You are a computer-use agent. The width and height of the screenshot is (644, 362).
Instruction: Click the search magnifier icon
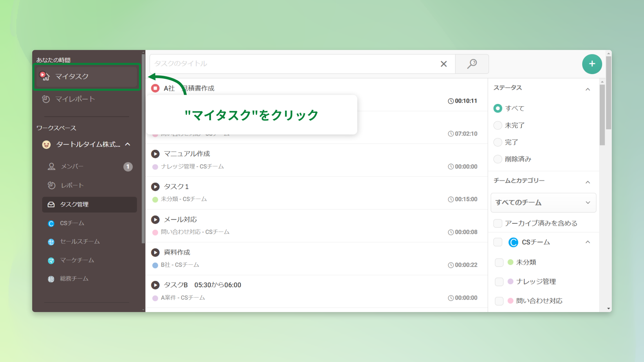click(472, 64)
